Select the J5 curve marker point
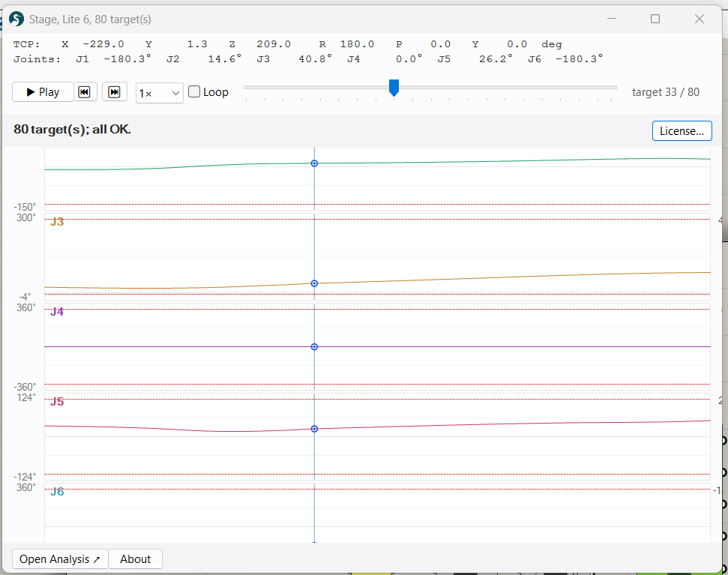This screenshot has width=728, height=575. pyautogui.click(x=314, y=429)
